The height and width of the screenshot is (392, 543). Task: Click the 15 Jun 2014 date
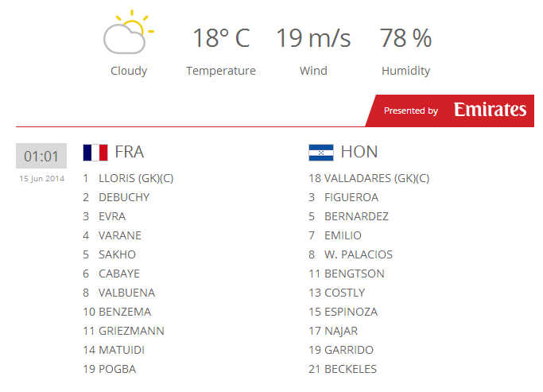[x=41, y=178]
